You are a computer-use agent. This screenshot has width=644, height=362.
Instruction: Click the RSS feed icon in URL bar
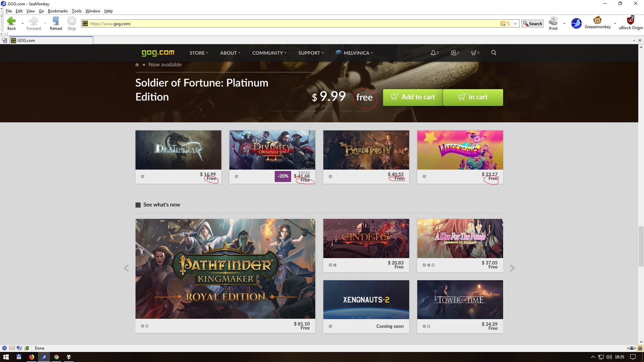(502, 23)
